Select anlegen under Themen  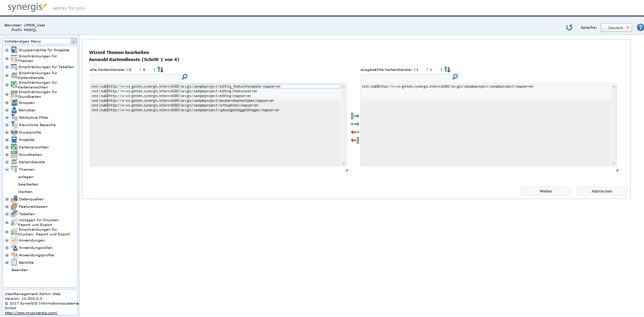point(26,177)
